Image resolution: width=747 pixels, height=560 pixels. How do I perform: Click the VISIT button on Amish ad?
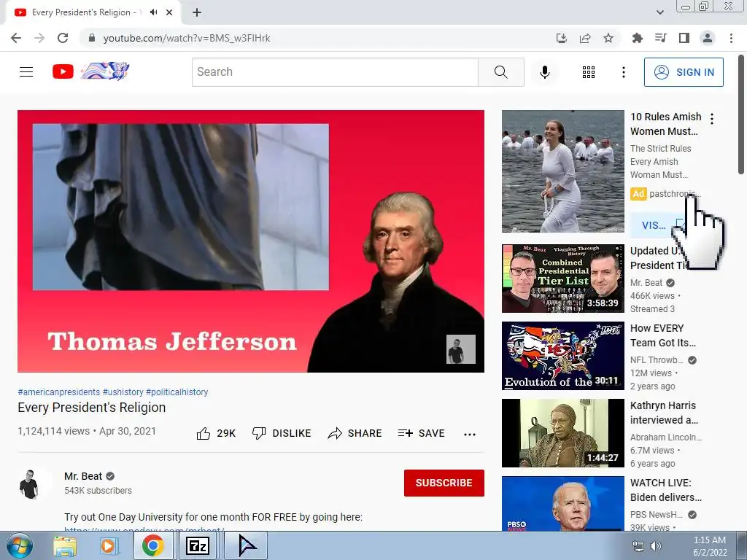pos(654,225)
